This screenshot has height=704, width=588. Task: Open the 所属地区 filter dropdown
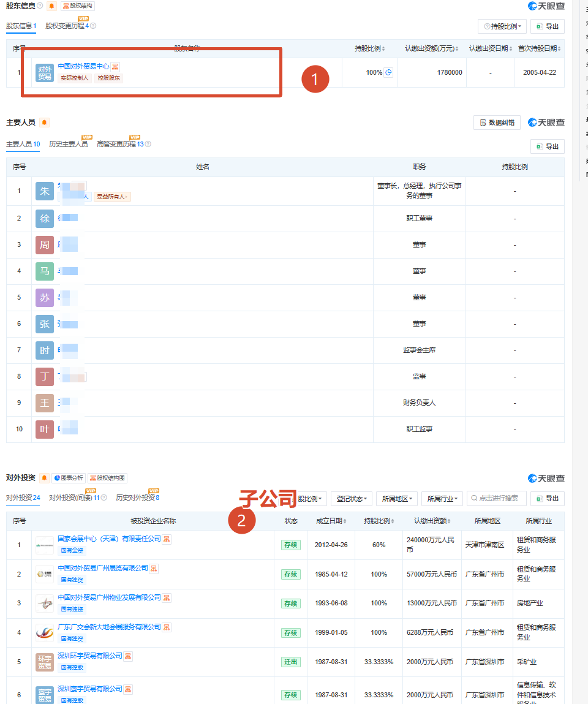click(397, 499)
